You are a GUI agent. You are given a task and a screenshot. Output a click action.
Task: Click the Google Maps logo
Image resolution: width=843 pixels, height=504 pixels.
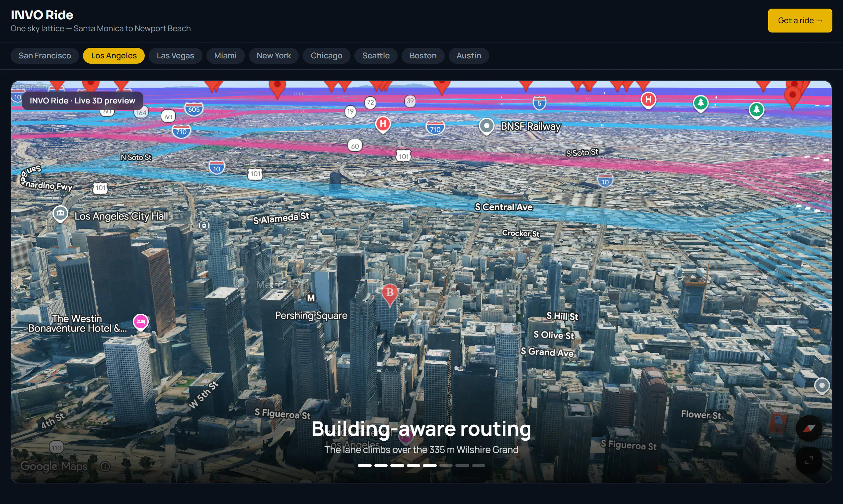pyautogui.click(x=54, y=466)
